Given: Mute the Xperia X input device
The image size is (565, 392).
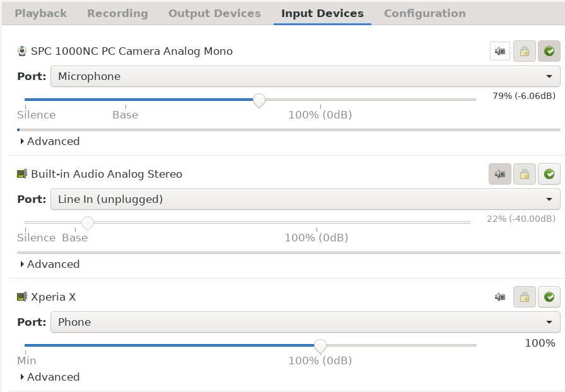Looking at the screenshot, I should click(x=500, y=297).
